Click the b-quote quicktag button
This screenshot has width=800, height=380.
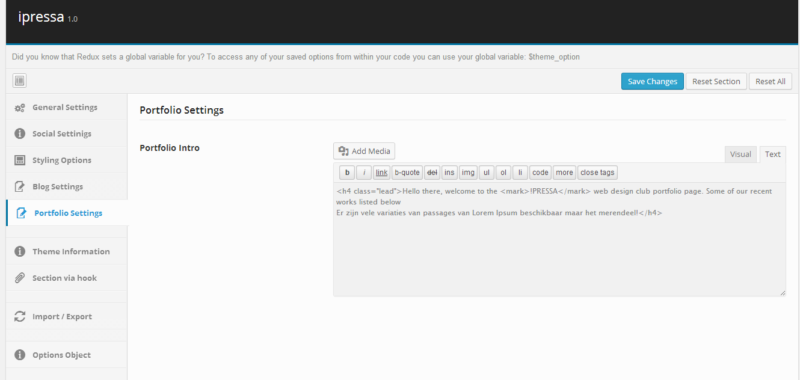coord(407,173)
